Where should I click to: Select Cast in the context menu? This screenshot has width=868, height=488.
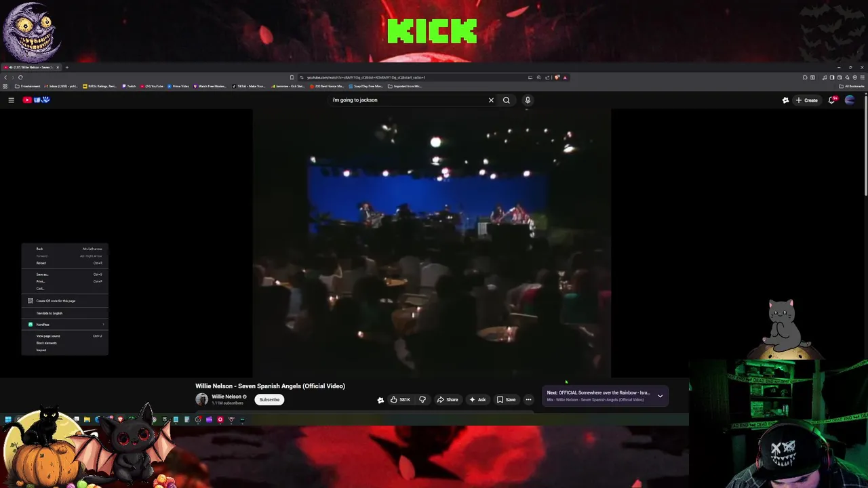[64, 289]
